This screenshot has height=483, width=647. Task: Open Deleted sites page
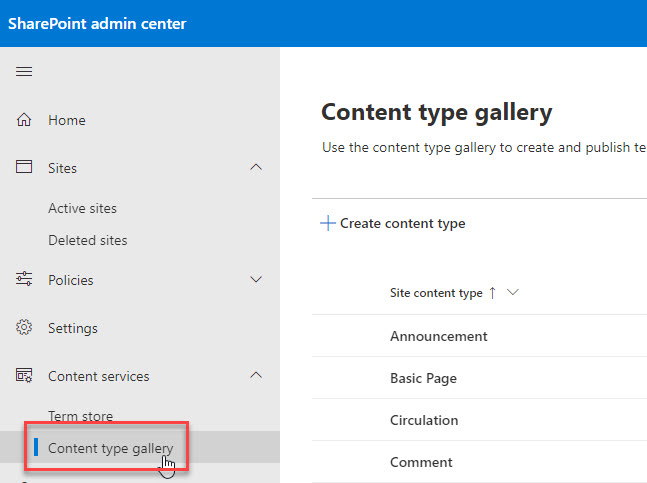pyautogui.click(x=88, y=240)
